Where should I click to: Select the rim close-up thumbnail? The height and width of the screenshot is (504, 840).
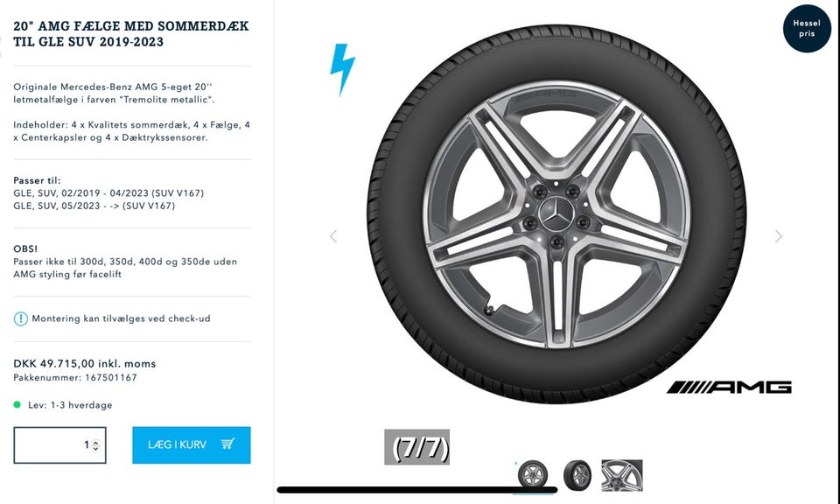point(622,475)
